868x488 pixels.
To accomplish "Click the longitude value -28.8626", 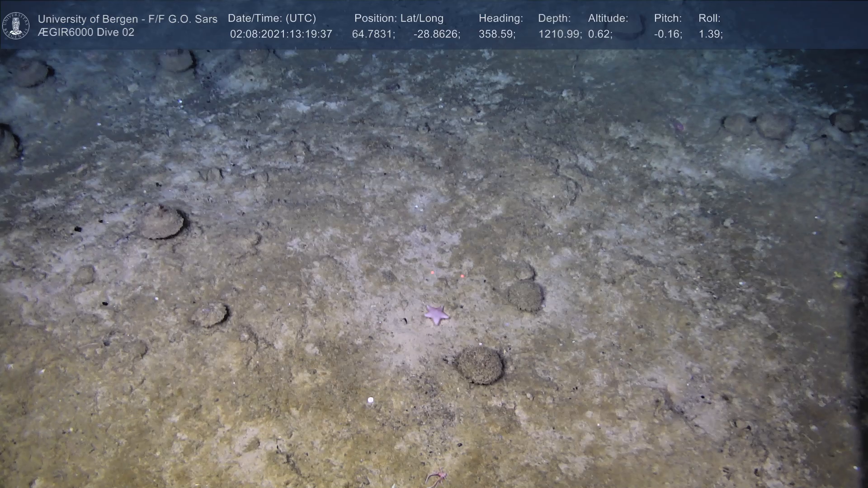I will [437, 34].
